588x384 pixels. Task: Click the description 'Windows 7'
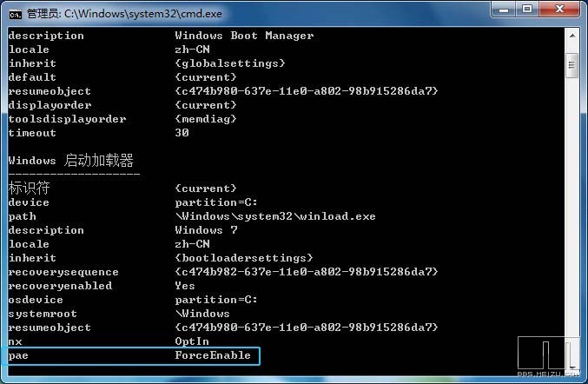206,230
